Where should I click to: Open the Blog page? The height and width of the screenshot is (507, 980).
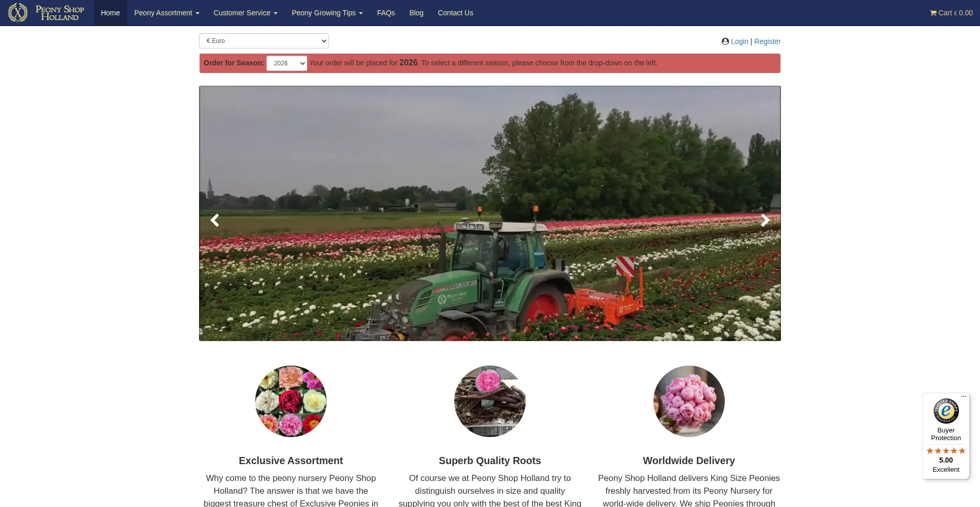coord(416,12)
